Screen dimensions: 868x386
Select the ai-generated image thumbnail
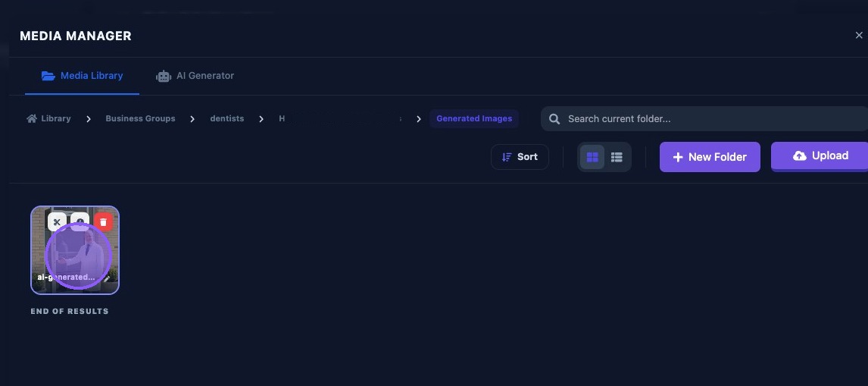tap(75, 250)
